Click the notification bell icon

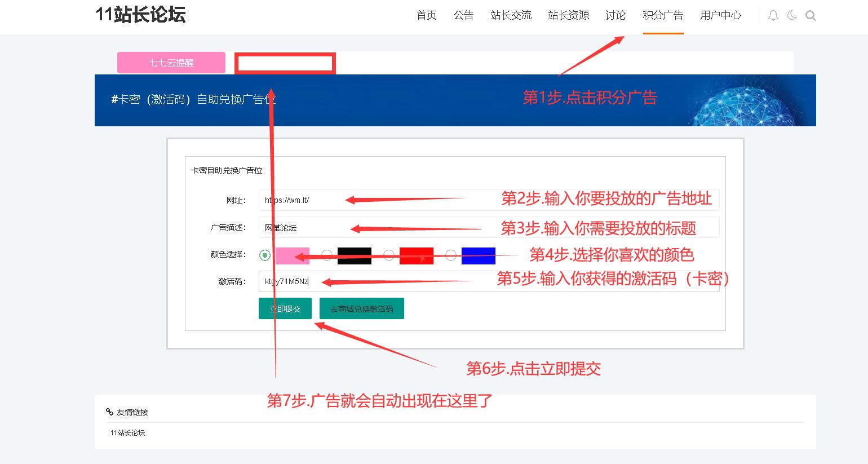(x=773, y=16)
